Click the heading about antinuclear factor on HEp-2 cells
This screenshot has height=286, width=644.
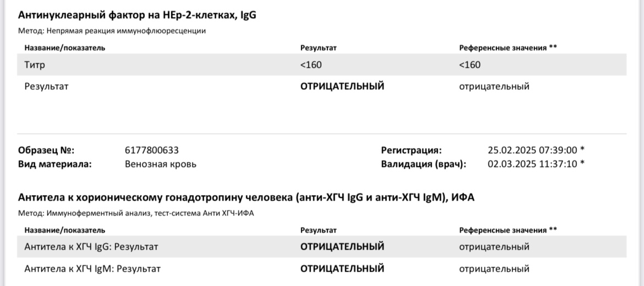click(x=138, y=15)
